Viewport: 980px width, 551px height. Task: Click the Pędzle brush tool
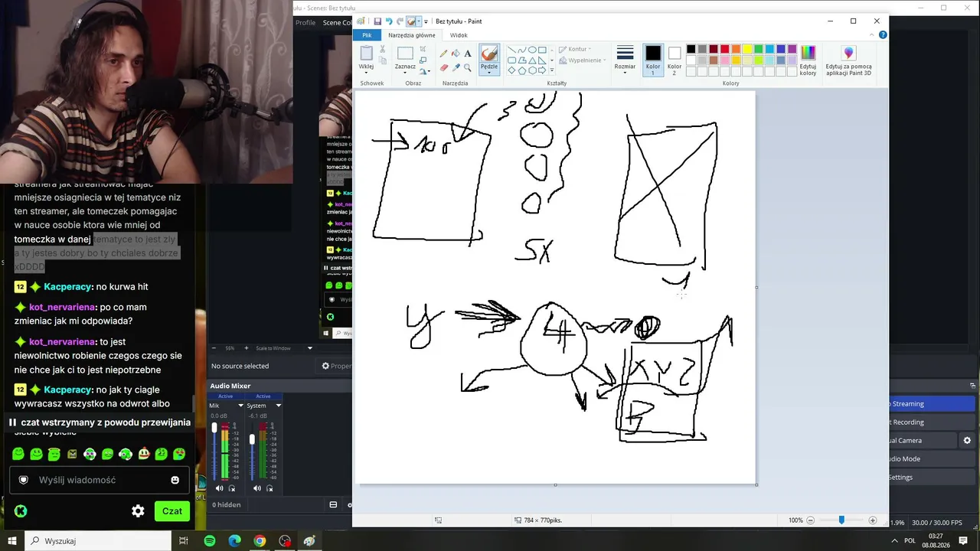point(489,58)
